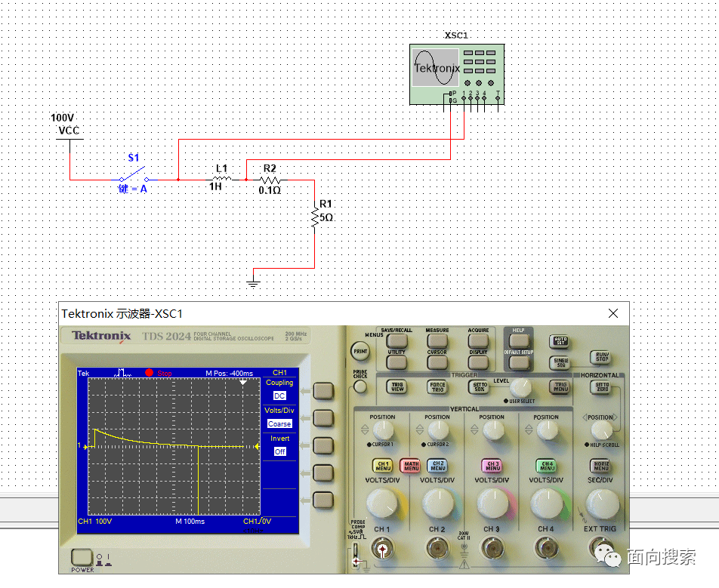Click the 'DC' coupling value on screen

pos(279,396)
